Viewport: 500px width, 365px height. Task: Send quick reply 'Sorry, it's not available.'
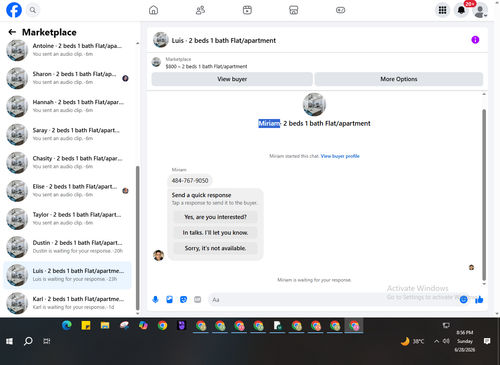[x=215, y=248]
